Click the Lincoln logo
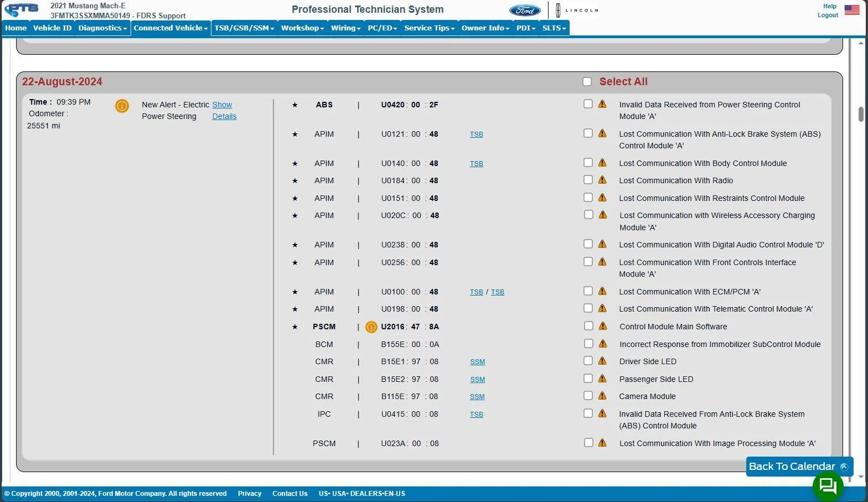 (577, 10)
